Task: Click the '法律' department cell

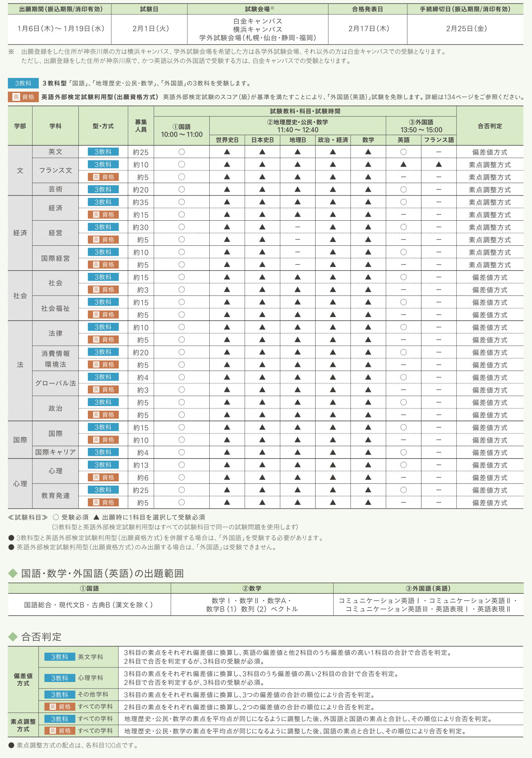Action: (55, 334)
